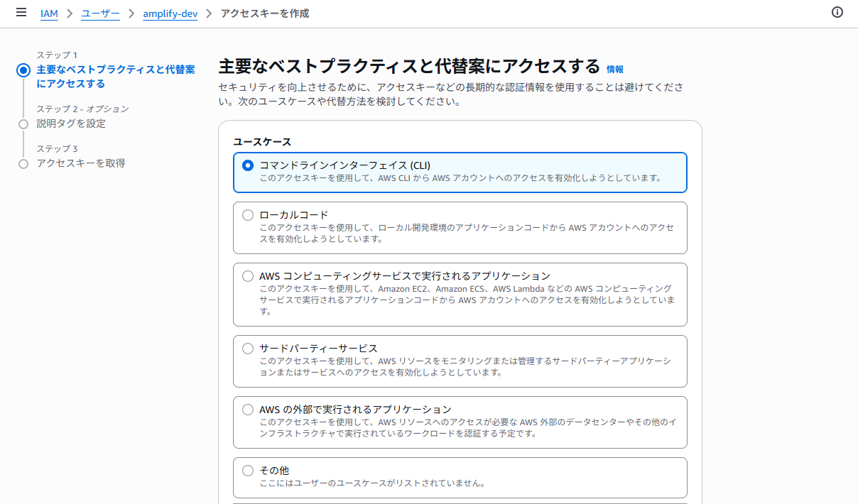Click the page heading 主要なベストプラクティスと代替案にアクセスする
Screen dimensions: 858x504
pos(409,67)
